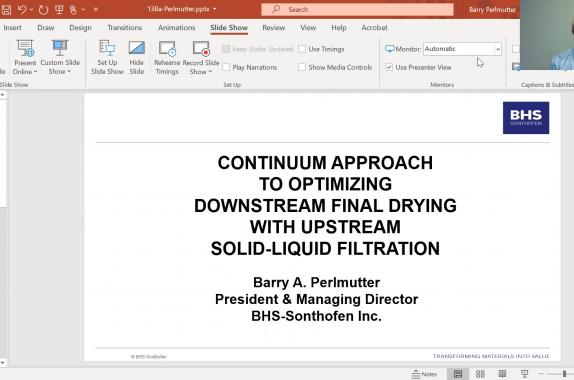Viewport: 574px width, 380px height.
Task: Enable Use Timings checkbox
Action: (302, 49)
